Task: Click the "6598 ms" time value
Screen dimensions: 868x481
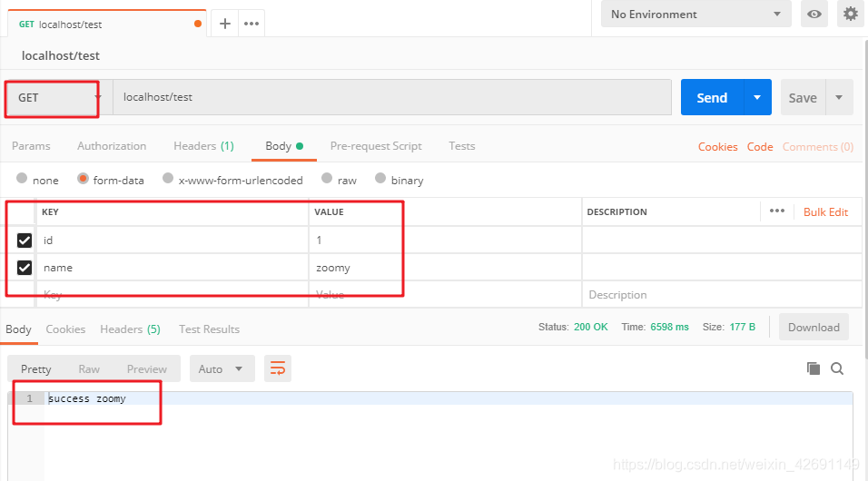Action: pos(669,327)
